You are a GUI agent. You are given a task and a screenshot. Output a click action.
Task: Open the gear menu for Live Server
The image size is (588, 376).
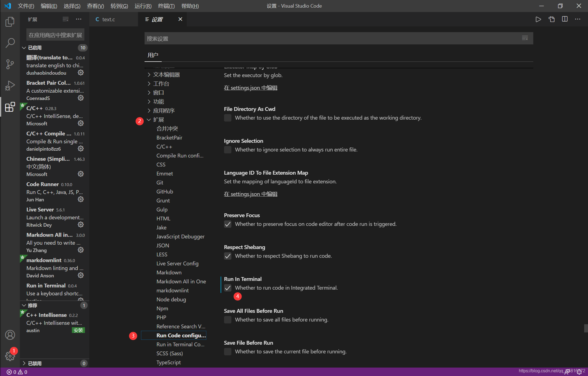coord(81,225)
